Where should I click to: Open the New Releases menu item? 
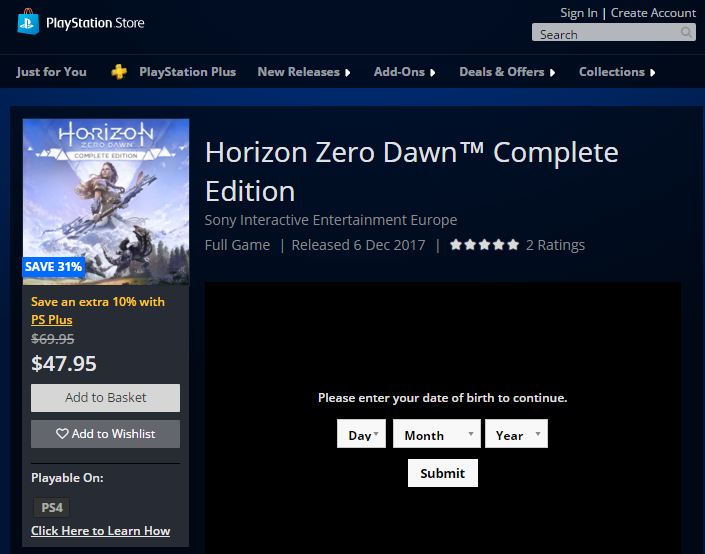(299, 72)
